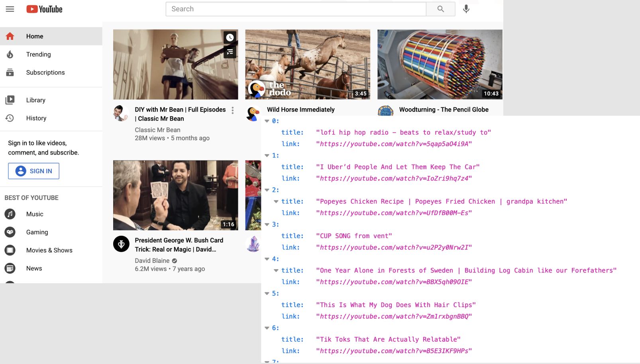Open the President George W. Bush Card Trick title
The height and width of the screenshot is (364, 640).
(179, 245)
